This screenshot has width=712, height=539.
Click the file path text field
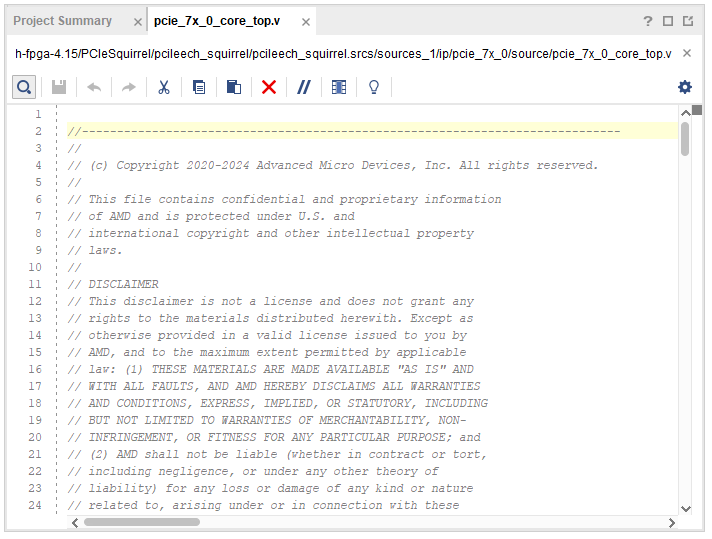tap(343, 54)
